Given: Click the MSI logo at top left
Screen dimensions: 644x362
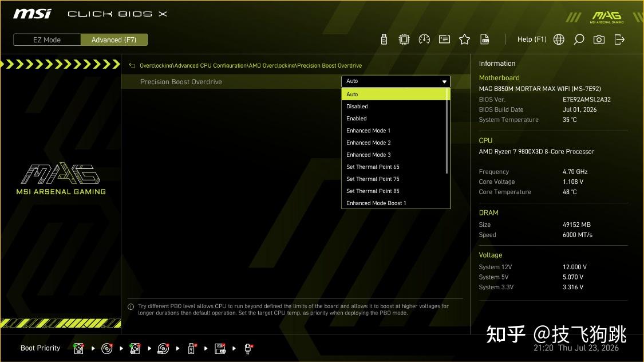Looking at the screenshot, I should [x=33, y=14].
